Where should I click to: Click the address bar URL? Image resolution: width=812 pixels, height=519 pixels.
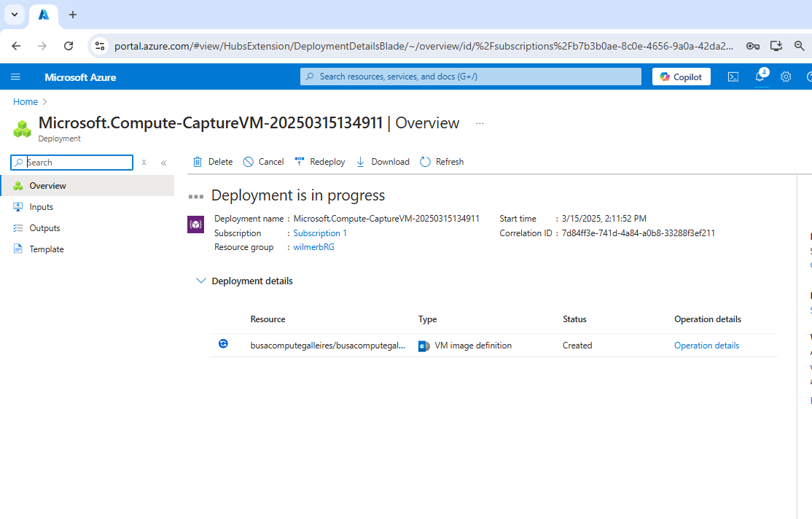tap(423, 46)
